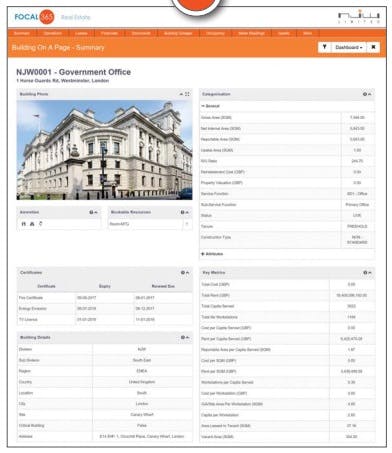Collapse the Amenities panel
This screenshot has width=392, height=453.
[x=96, y=212]
